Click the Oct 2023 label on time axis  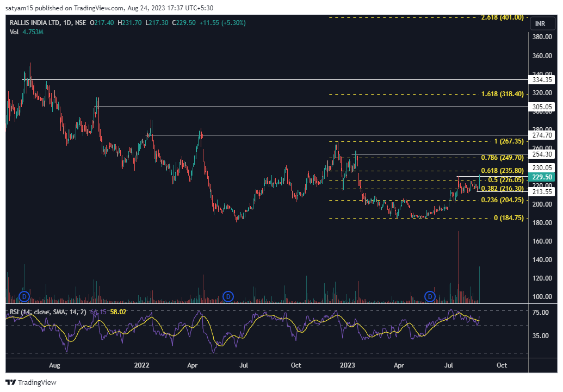(502, 365)
